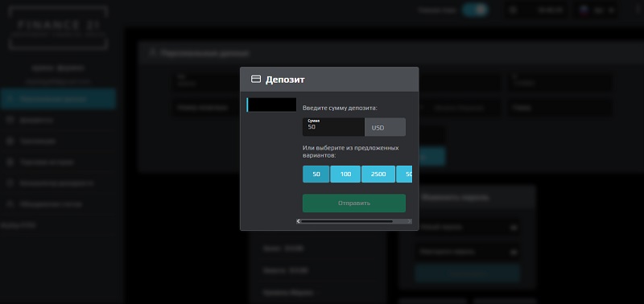Viewport: 644px width, 304px height.
Task: Click the dialog's horizontal scrollbar thumb
Action: click(347, 221)
